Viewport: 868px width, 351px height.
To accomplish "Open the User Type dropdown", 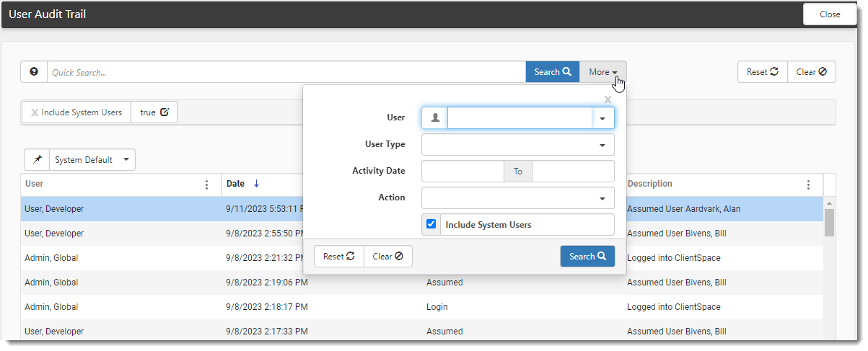I will [x=517, y=145].
